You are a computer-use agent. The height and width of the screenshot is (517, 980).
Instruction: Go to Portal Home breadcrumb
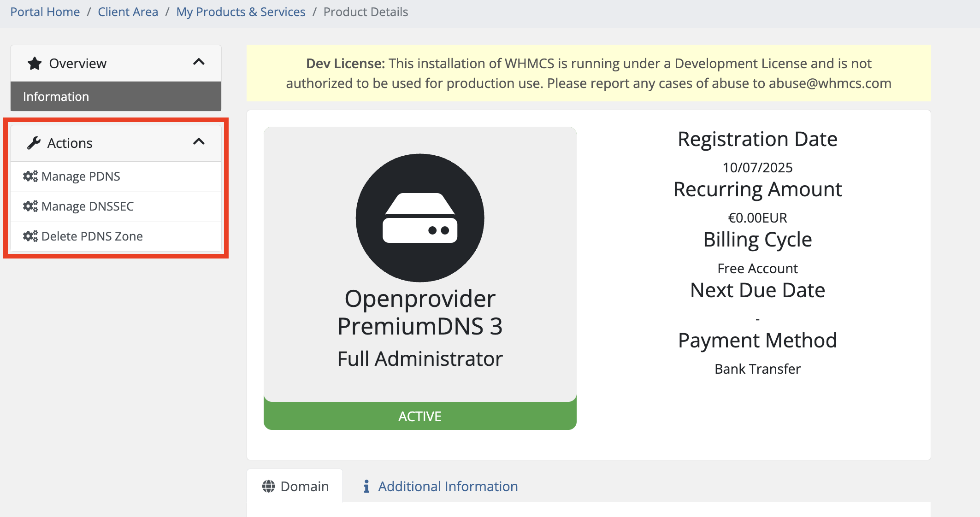pyautogui.click(x=45, y=12)
